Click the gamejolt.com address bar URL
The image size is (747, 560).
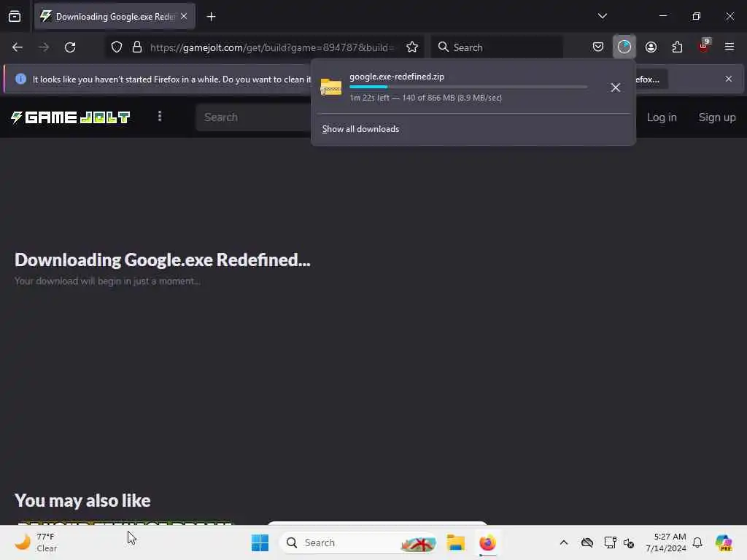271,47
